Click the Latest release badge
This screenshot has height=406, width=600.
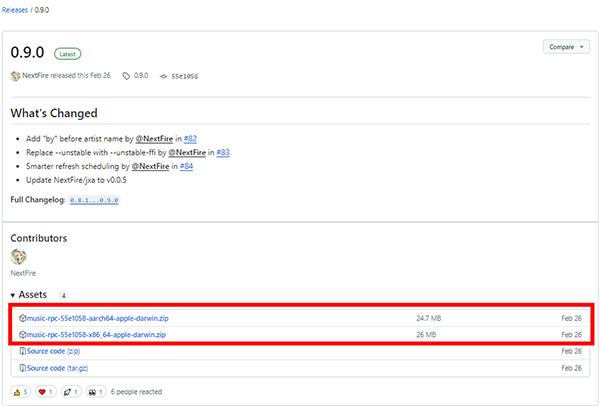(67, 54)
